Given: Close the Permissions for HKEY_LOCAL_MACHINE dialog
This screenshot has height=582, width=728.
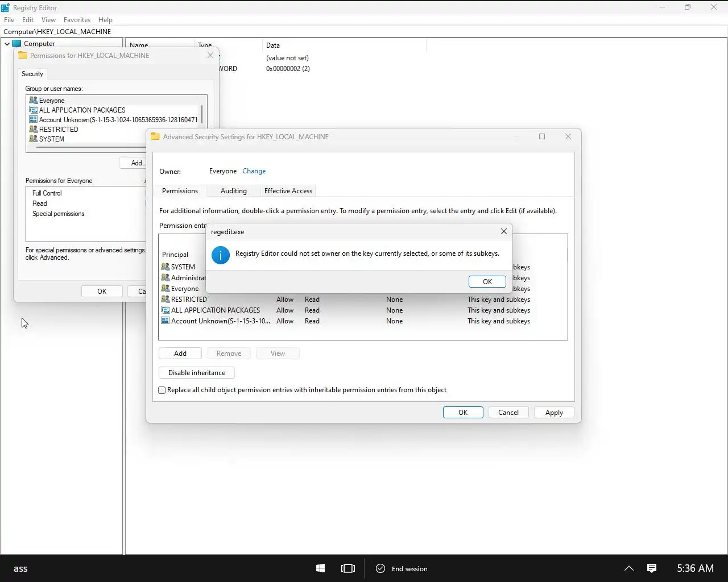Looking at the screenshot, I should coord(210,55).
